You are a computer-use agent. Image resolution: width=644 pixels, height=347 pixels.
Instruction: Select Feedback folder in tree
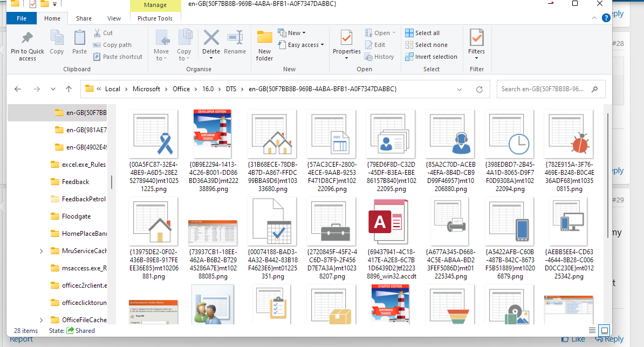pos(70,182)
